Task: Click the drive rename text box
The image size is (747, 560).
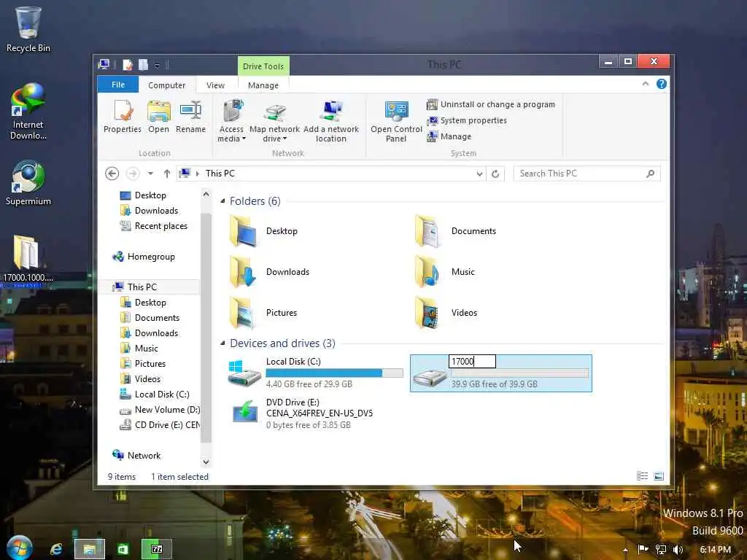Action: (x=472, y=362)
